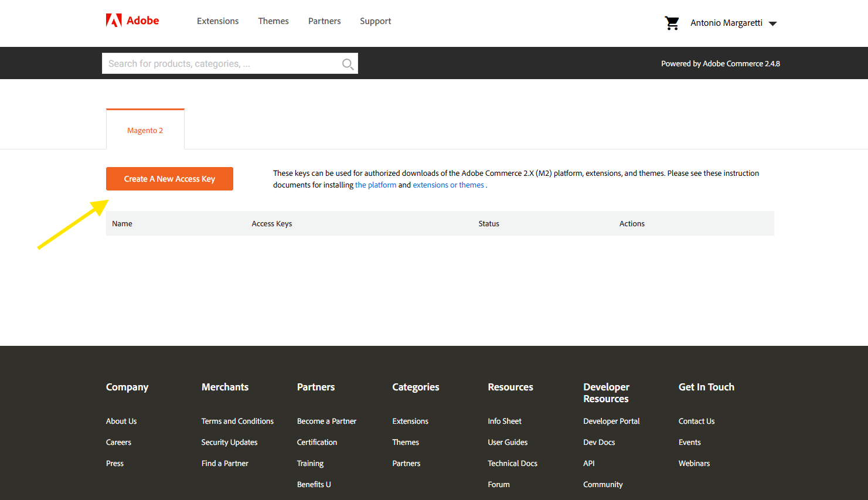
Task: Click the Company footer heading
Action: [127, 387]
